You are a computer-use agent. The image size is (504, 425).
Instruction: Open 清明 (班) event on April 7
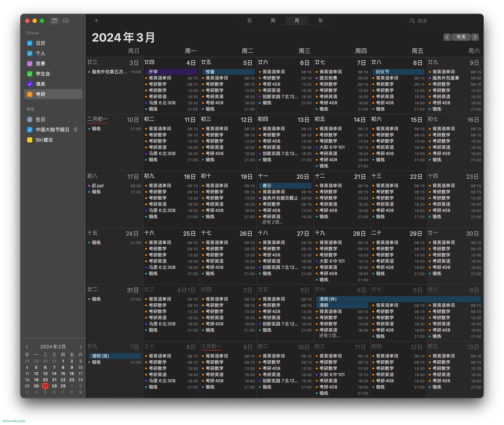coord(115,356)
